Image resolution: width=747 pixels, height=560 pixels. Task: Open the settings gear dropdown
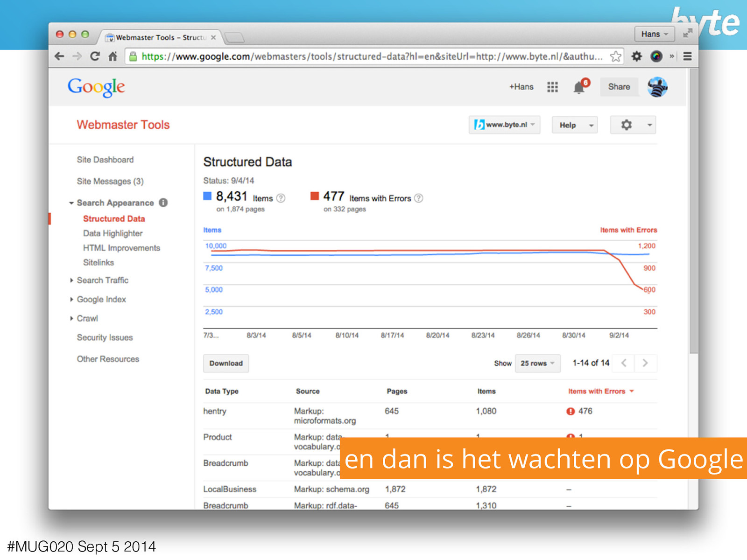tap(633, 125)
